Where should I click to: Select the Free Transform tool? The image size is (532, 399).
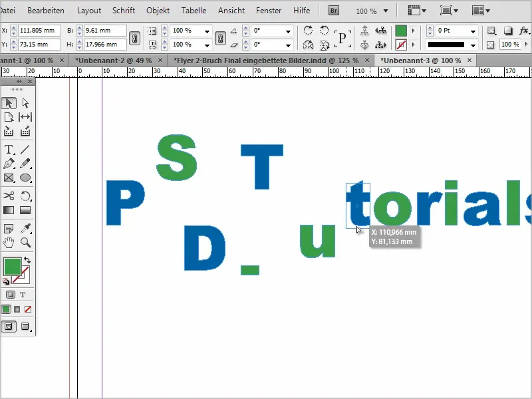pos(25,196)
